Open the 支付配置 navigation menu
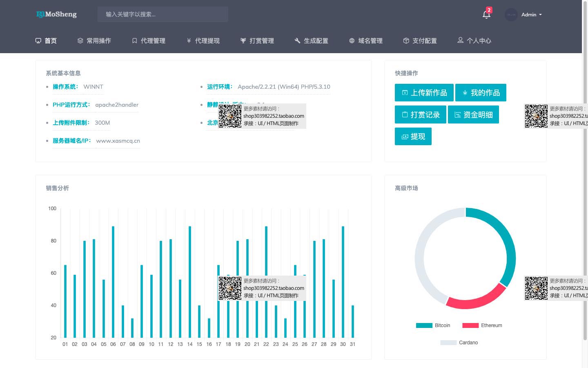The image size is (588, 368). (420, 40)
